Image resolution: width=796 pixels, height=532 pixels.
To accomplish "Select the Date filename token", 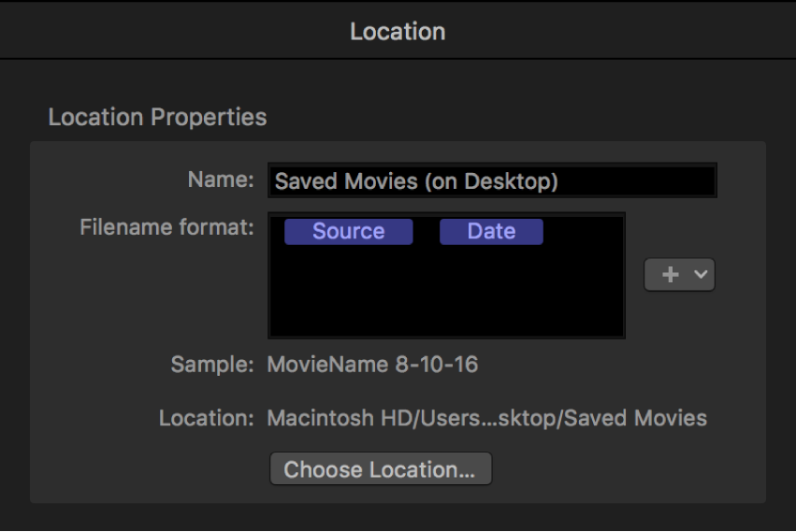I will click(491, 232).
